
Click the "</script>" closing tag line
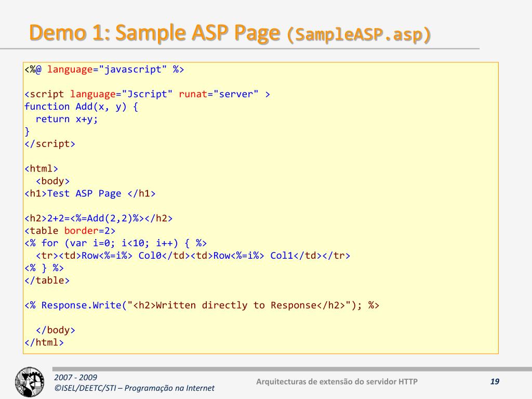click(x=50, y=144)
